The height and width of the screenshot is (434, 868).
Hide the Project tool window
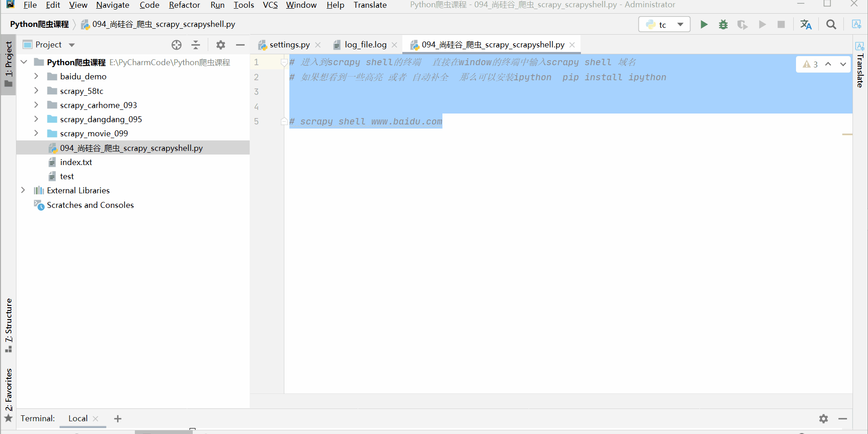point(240,45)
